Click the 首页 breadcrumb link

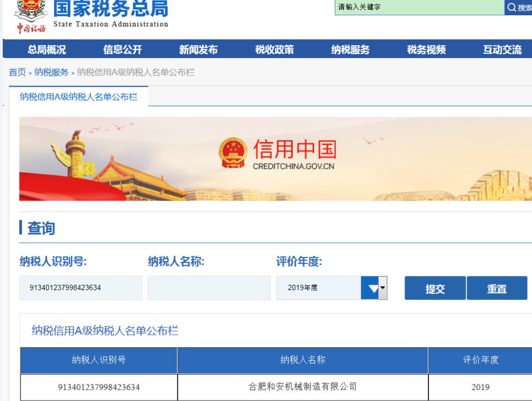click(x=17, y=72)
